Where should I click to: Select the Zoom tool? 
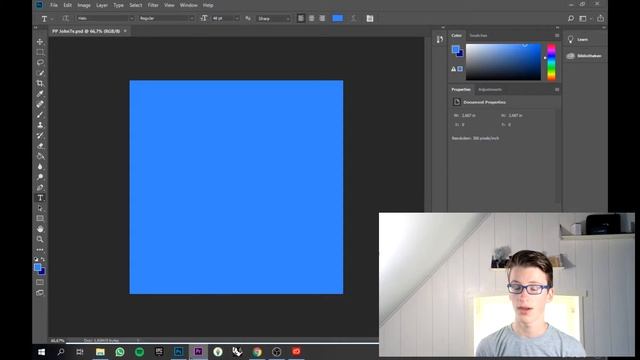[x=40, y=239]
